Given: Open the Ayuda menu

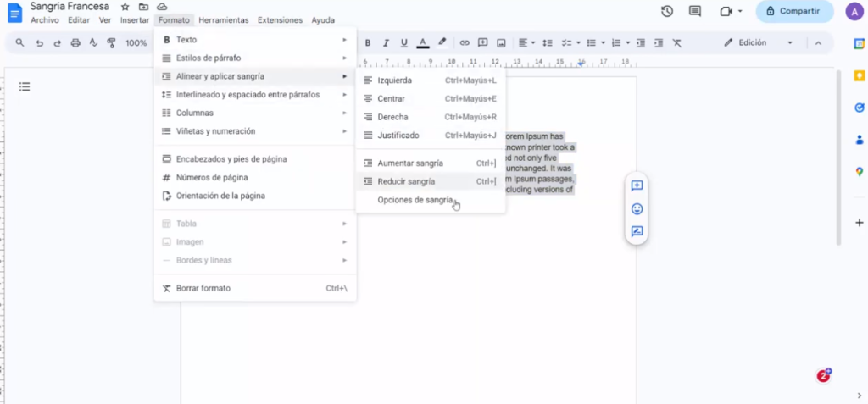Looking at the screenshot, I should 323,20.
